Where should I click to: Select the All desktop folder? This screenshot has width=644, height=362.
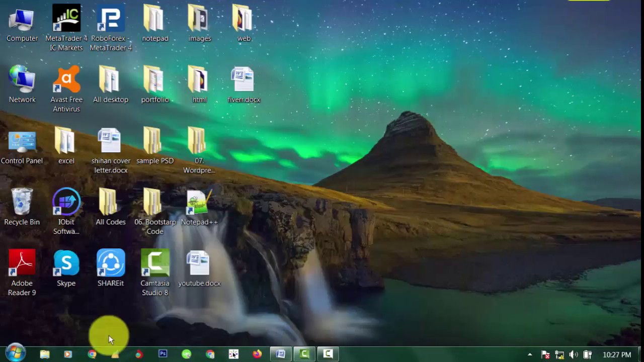coord(111,84)
